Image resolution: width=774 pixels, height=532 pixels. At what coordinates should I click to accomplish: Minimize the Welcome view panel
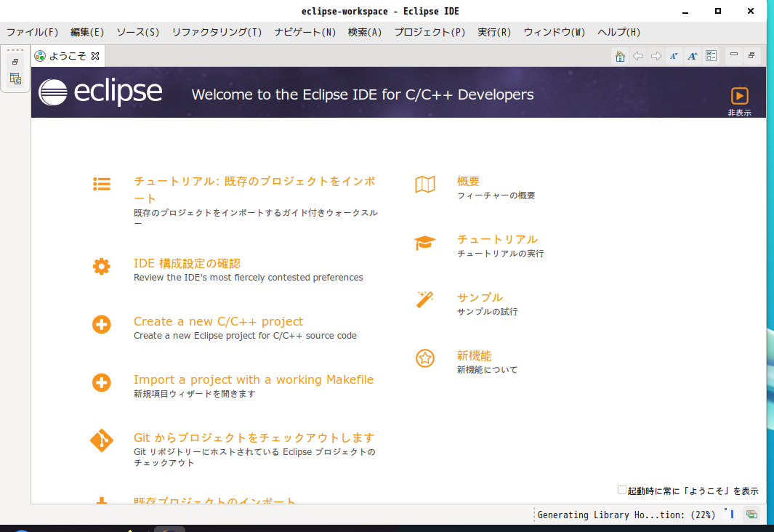click(x=734, y=55)
